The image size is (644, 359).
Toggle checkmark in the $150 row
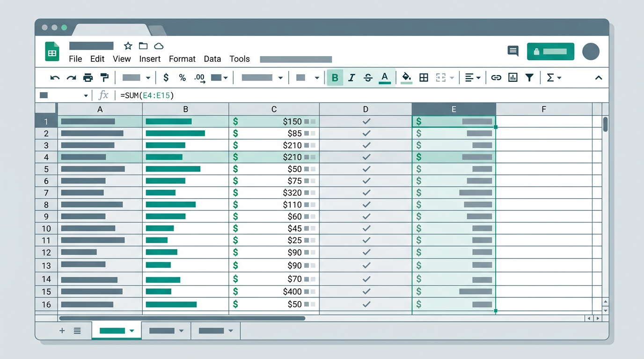click(366, 122)
